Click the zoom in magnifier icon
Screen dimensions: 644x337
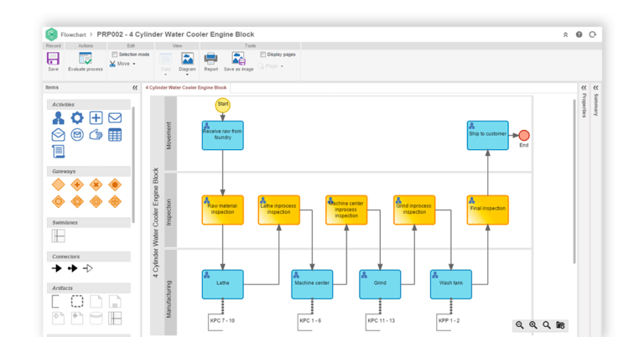[x=533, y=325]
